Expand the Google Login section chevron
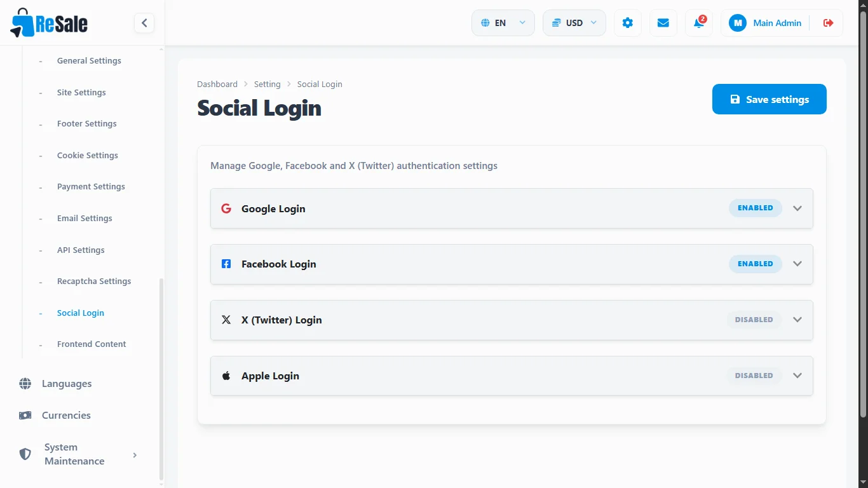 pos(797,208)
